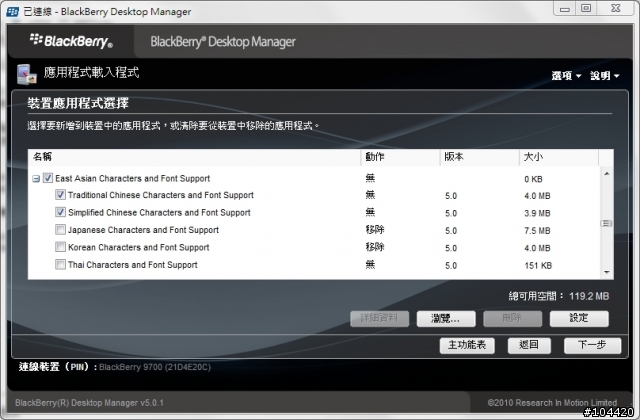
Task: Click the 大小 column header
Action: pyautogui.click(x=559, y=157)
